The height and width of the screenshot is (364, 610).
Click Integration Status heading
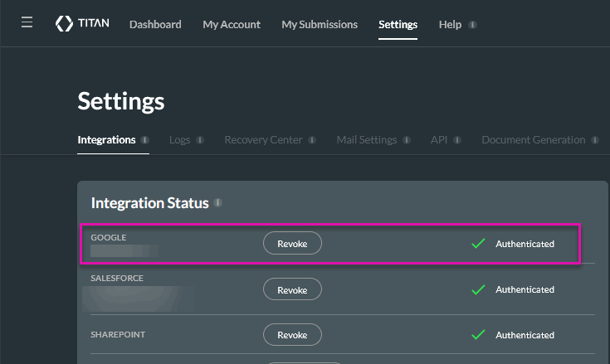click(149, 203)
